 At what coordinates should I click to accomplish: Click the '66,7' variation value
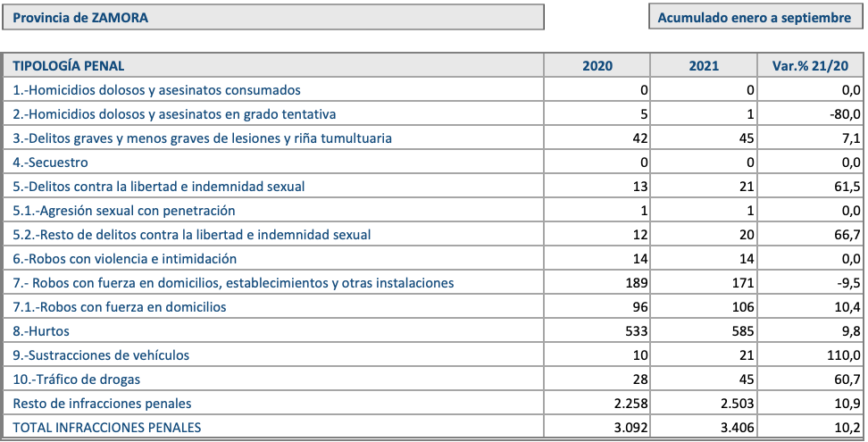(847, 235)
